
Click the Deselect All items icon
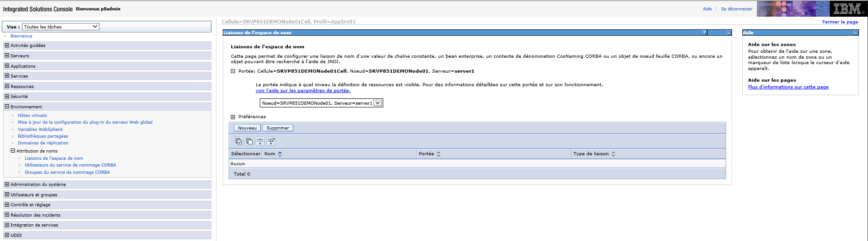point(249,141)
